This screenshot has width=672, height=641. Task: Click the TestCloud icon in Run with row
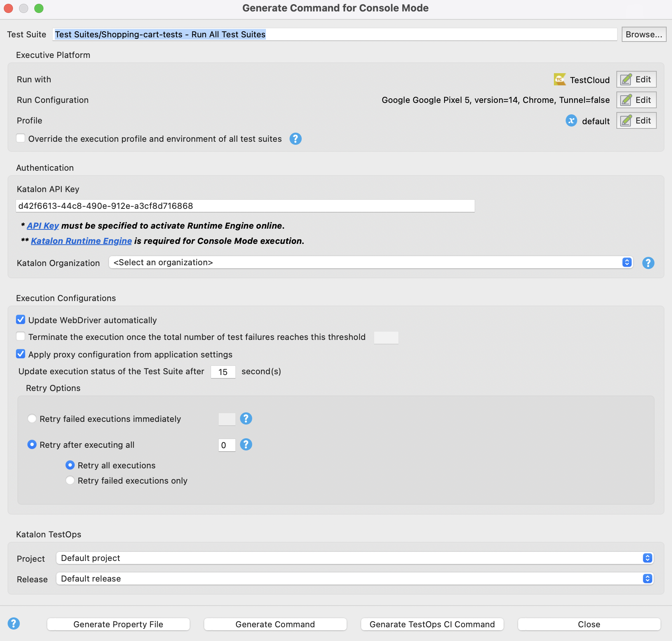pos(560,80)
